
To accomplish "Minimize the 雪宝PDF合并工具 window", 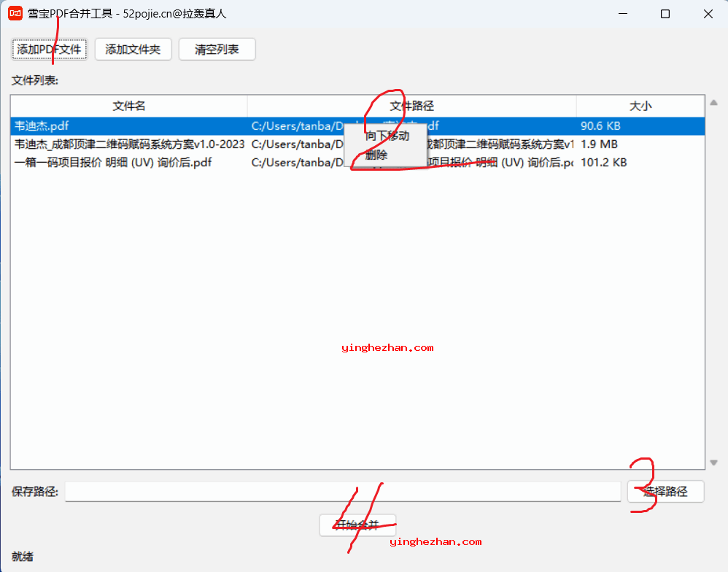I will click(623, 14).
